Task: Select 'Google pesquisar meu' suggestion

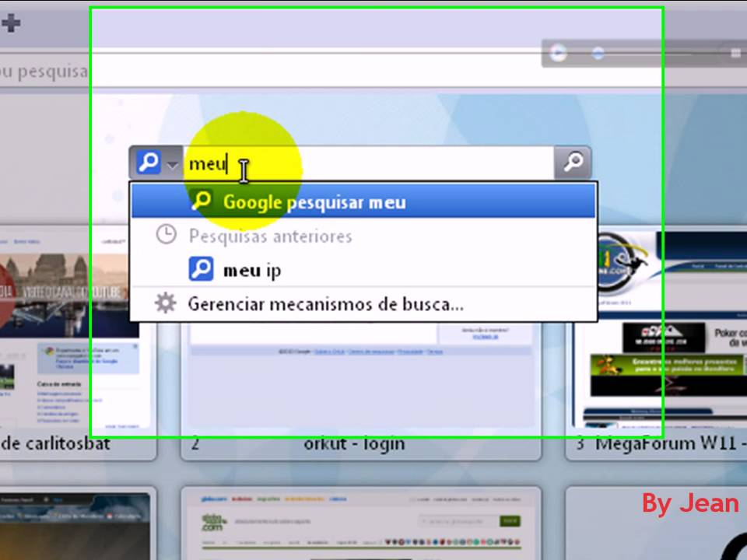Action: (x=363, y=201)
